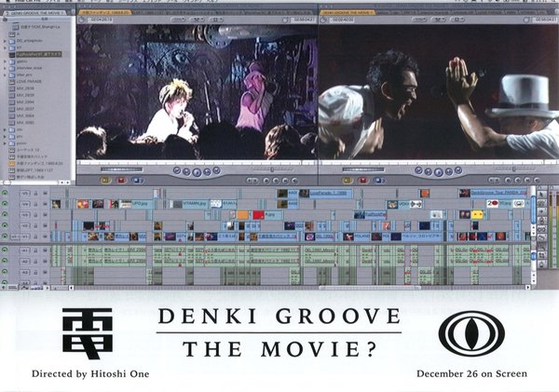Toggle visibility of video track V3
The height and width of the screenshot is (392, 559).
coord(5,215)
